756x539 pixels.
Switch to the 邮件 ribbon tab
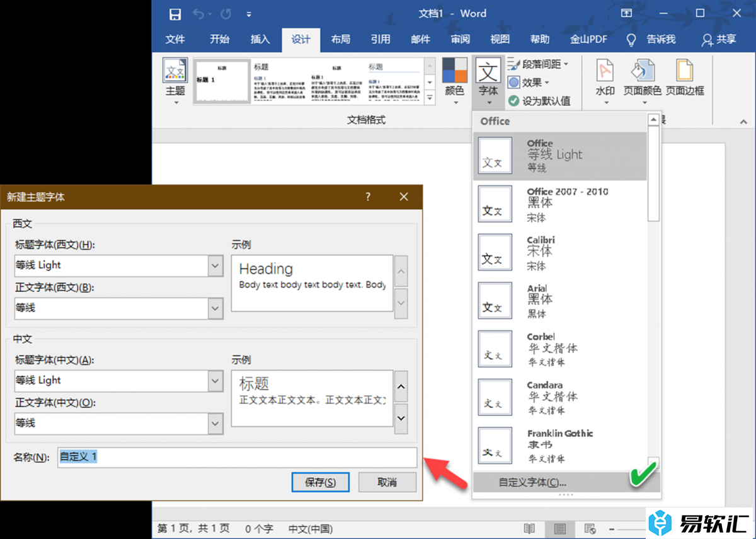click(x=421, y=39)
